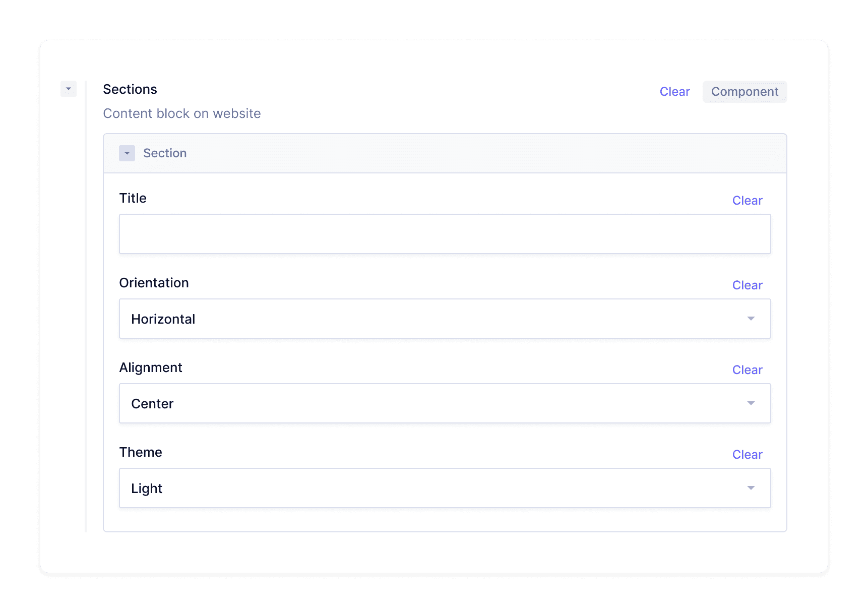The width and height of the screenshot is (868, 613).
Task: Click the Title field label
Action: [x=133, y=198]
